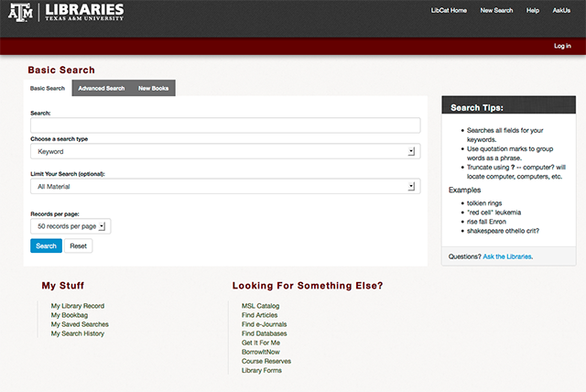Select the Basic Search tab
The height and width of the screenshot is (392, 586).
[x=48, y=89]
